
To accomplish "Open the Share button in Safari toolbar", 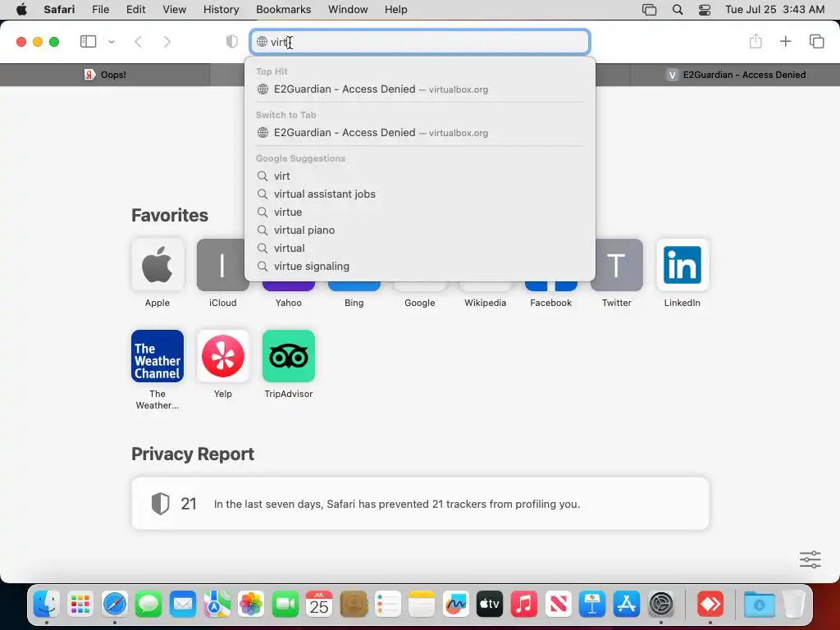I will (x=756, y=41).
